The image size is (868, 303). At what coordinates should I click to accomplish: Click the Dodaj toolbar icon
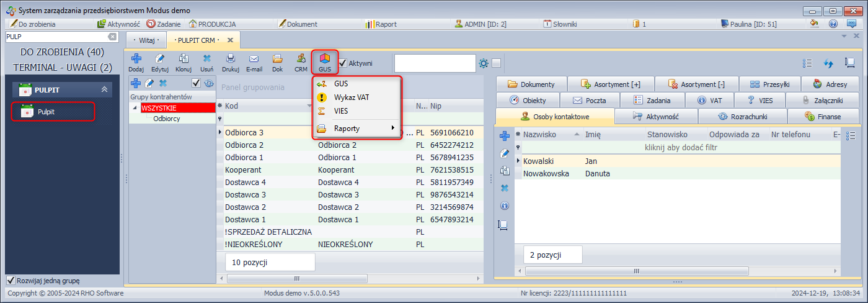click(x=136, y=59)
